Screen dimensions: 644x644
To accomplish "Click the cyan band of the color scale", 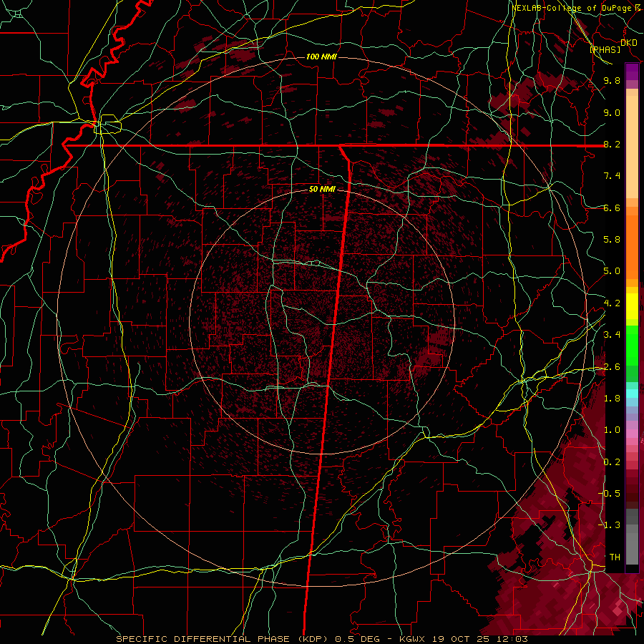I will point(632,394).
